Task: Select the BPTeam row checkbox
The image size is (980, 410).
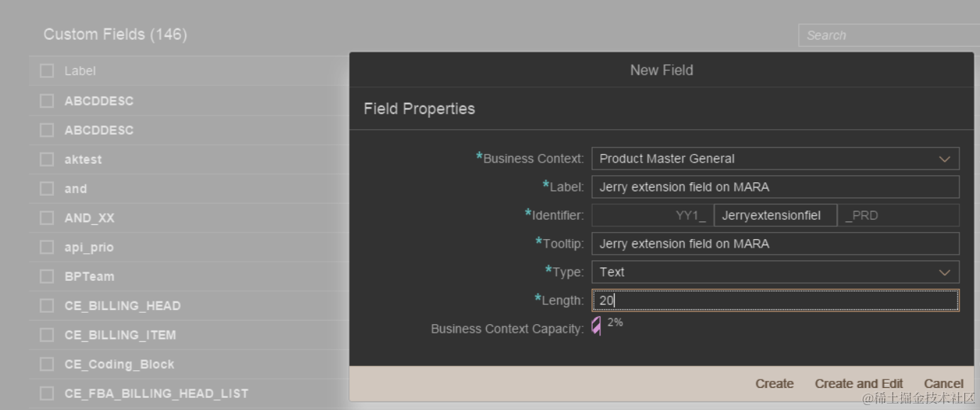Action: click(x=47, y=276)
